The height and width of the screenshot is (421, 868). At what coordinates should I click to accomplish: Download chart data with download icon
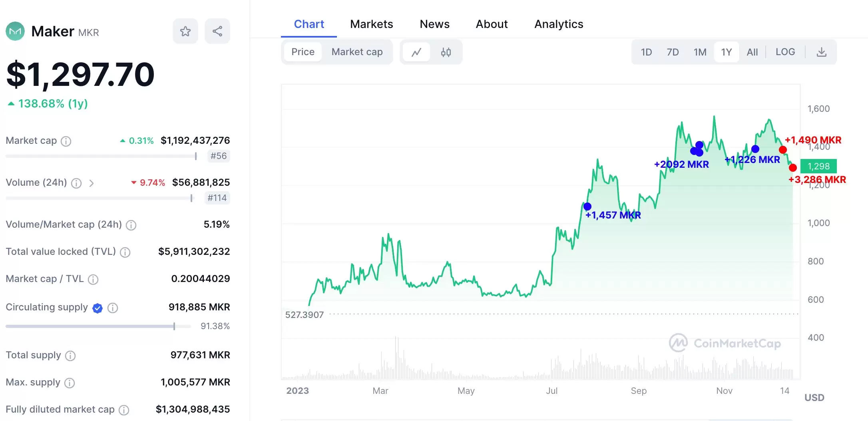click(821, 52)
